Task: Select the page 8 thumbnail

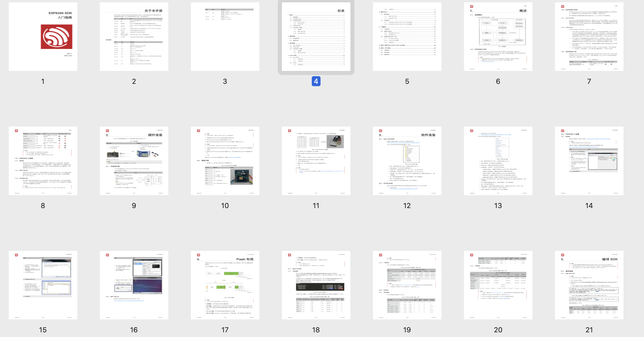Action: pos(43,161)
